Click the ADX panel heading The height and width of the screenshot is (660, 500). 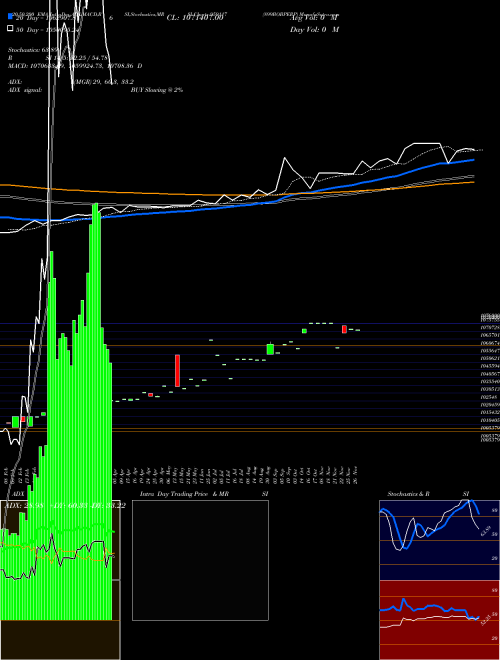(x=17, y=494)
